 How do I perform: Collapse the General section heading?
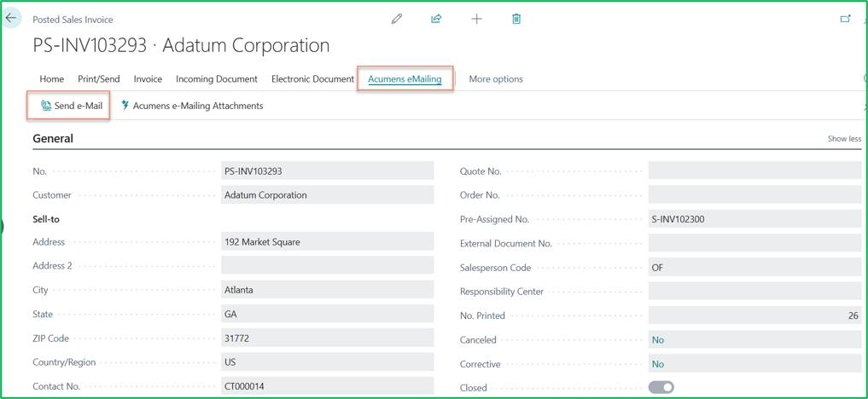pos(53,139)
